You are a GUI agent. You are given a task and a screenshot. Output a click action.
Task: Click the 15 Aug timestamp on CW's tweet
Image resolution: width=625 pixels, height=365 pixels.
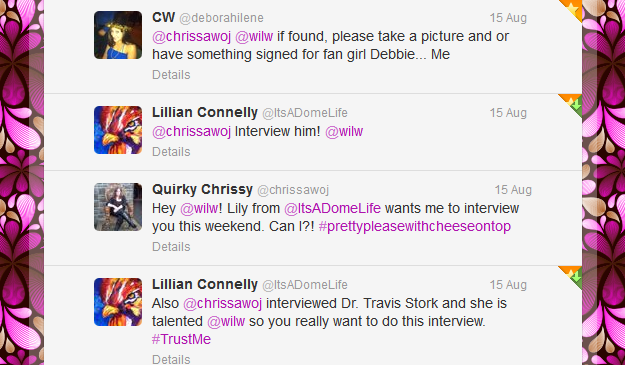[508, 18]
